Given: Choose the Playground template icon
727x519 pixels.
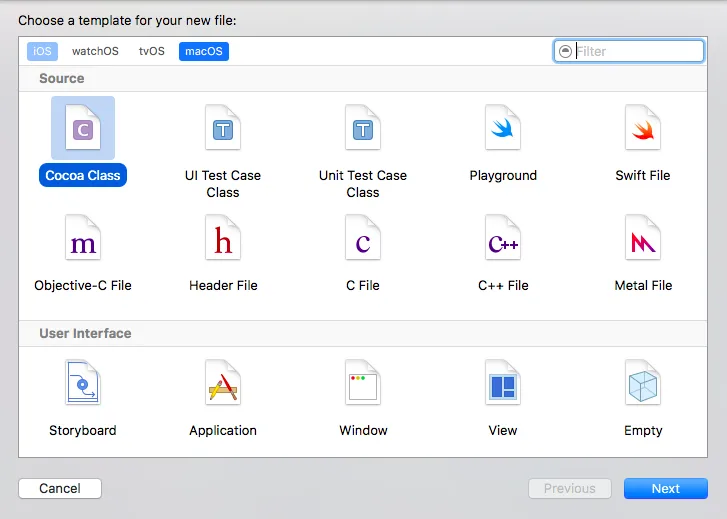Looking at the screenshot, I should (503, 128).
